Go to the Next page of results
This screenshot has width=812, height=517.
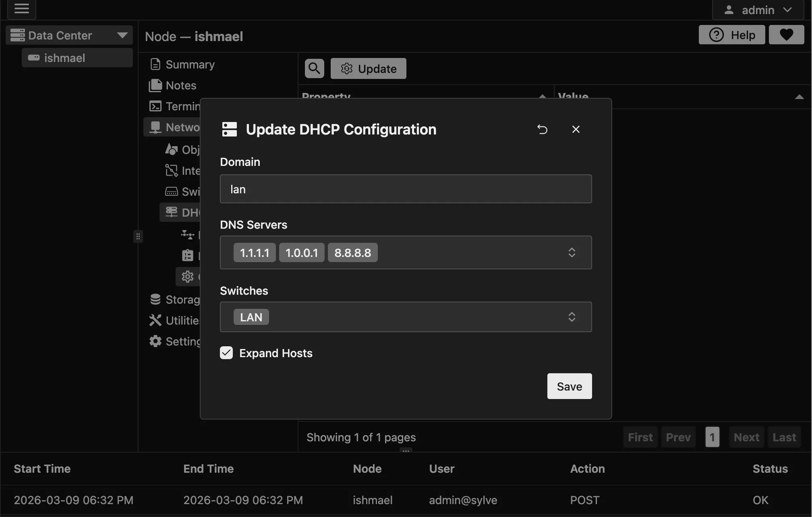[x=746, y=437]
